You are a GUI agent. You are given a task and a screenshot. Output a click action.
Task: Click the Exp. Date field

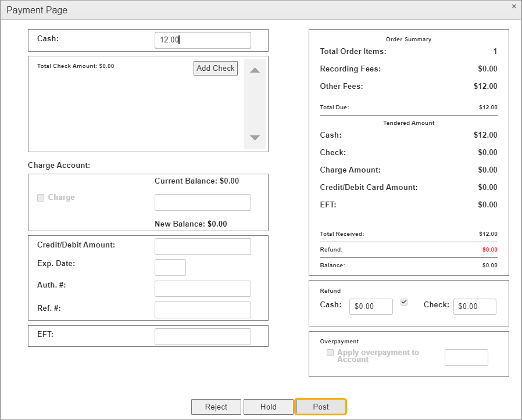click(x=170, y=267)
